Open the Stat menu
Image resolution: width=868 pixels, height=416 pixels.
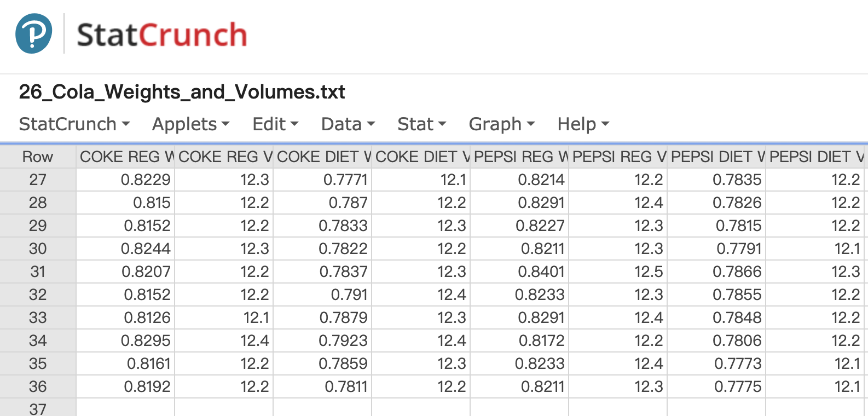[x=422, y=124]
